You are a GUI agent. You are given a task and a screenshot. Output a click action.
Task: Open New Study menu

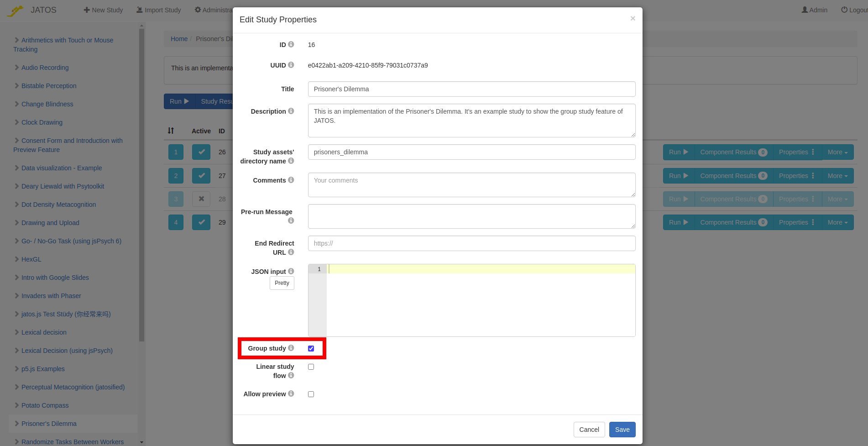pos(103,10)
